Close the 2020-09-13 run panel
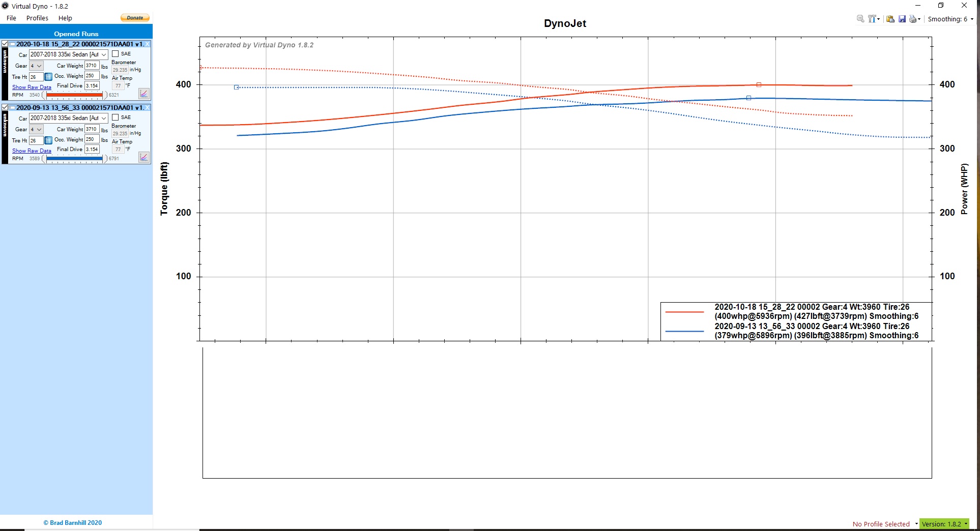The image size is (980, 531). (148, 107)
